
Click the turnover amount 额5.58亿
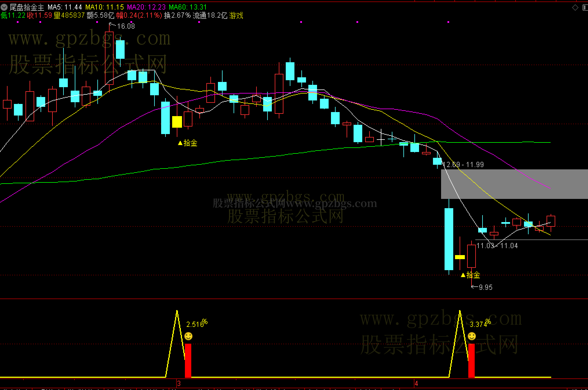[101, 15]
